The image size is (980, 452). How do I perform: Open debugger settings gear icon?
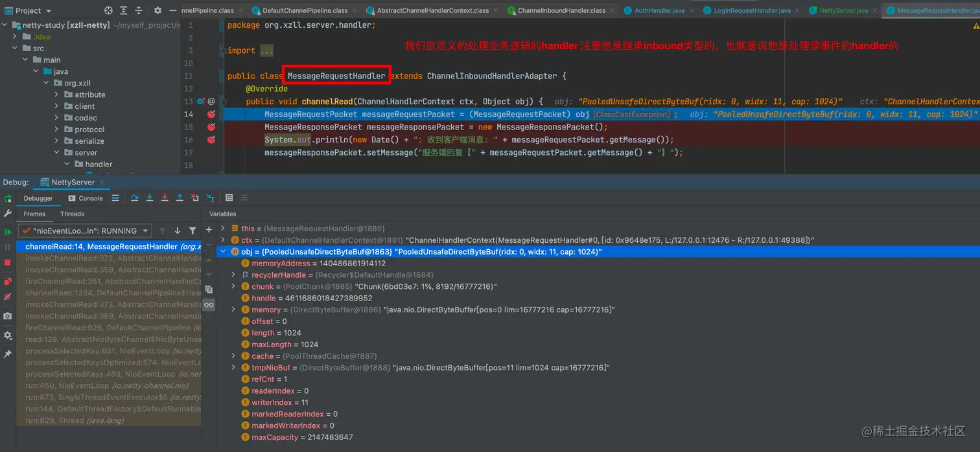point(8,335)
